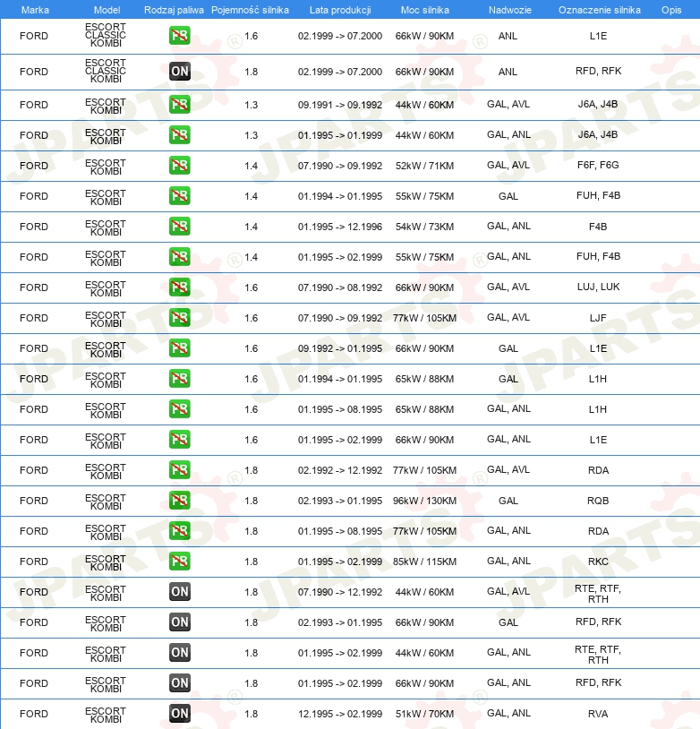
Task: Click petrol icon in L1H row 01.1995 -> 08.1995
Action: click(179, 409)
